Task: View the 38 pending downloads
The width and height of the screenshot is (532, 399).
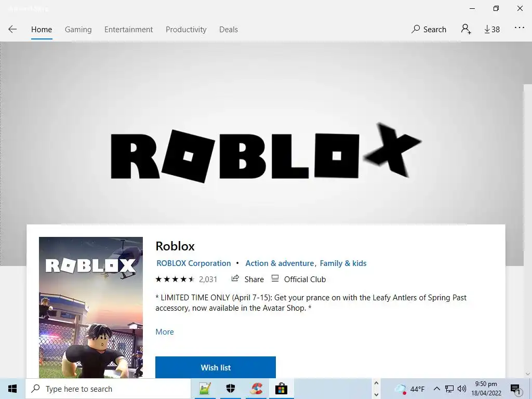Action: pos(492,30)
